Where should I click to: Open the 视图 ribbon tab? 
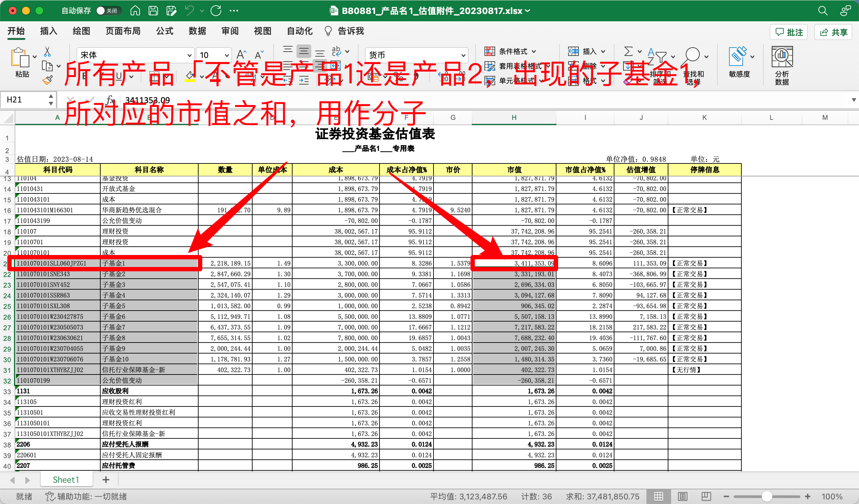tap(263, 31)
